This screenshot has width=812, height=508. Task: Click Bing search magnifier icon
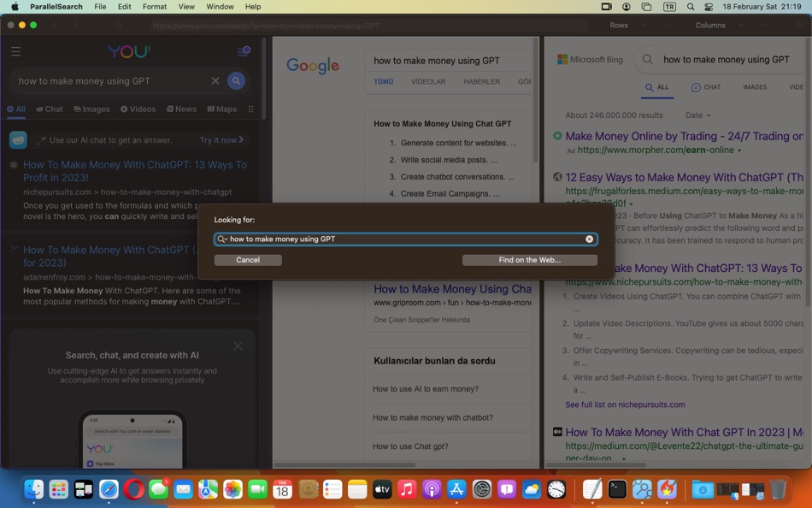pyautogui.click(x=647, y=60)
